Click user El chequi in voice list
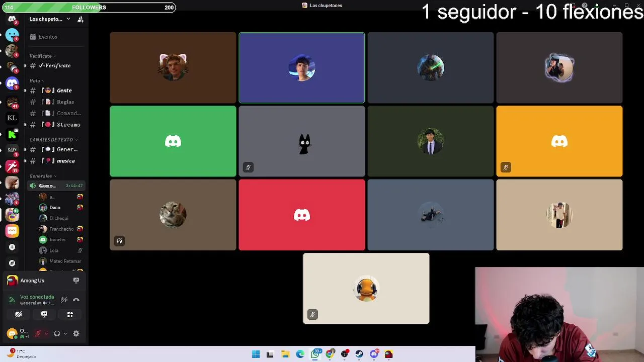 click(x=60, y=218)
